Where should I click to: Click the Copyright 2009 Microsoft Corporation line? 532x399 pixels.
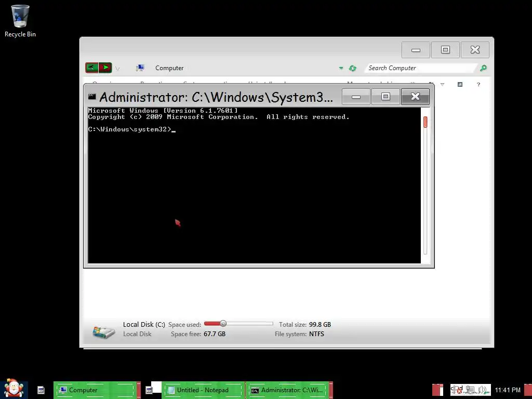[219, 117]
